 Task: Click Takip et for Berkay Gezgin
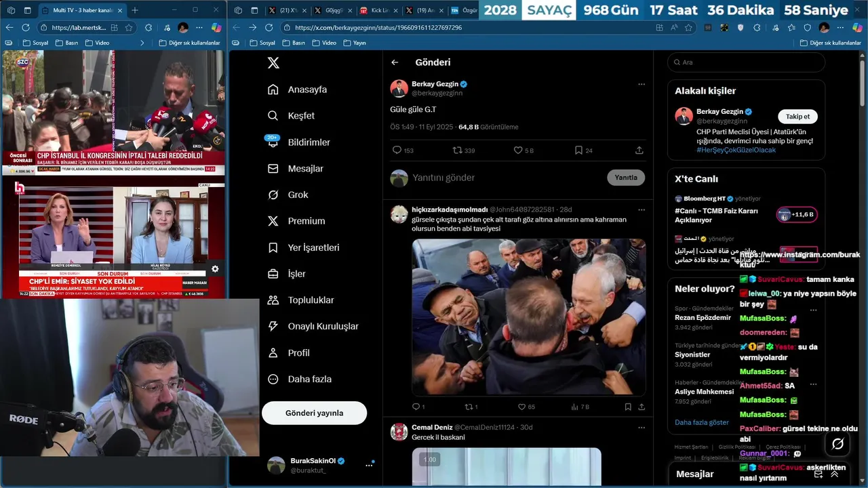tap(797, 117)
